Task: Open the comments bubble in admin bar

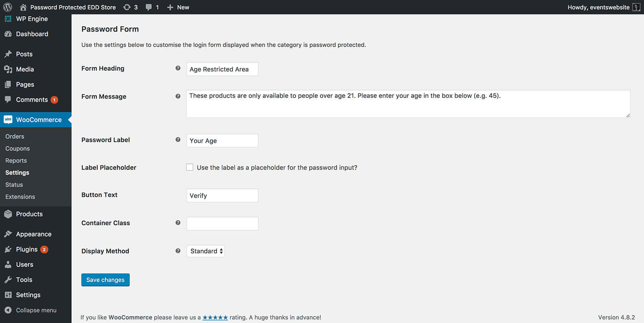Action: click(152, 7)
